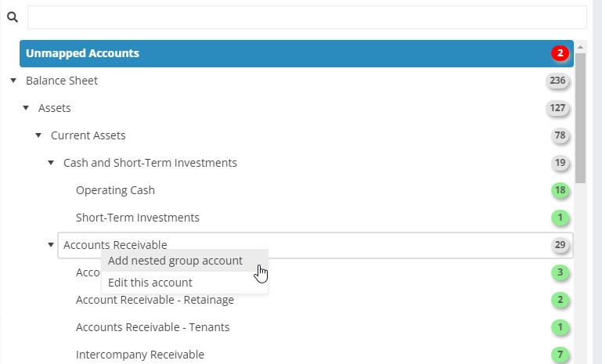Screen dimensions: 602x364
Task: Collapse the Assets tree arrow
Action: (26, 108)
